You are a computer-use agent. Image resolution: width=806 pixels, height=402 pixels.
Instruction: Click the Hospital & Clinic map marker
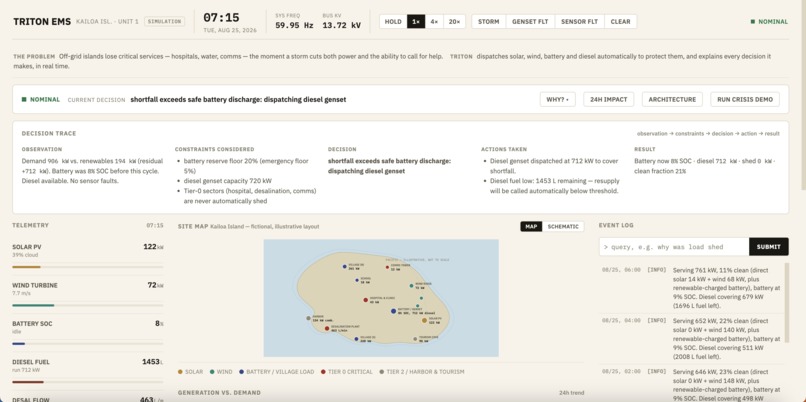click(x=365, y=300)
